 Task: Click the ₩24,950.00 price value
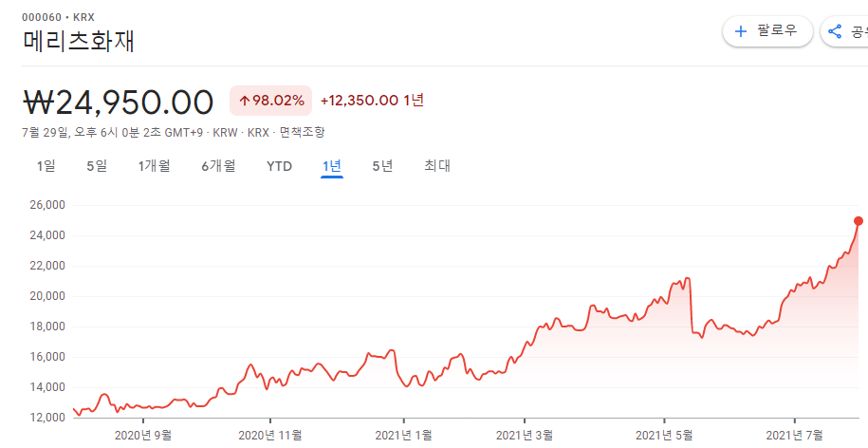pyautogui.click(x=118, y=102)
